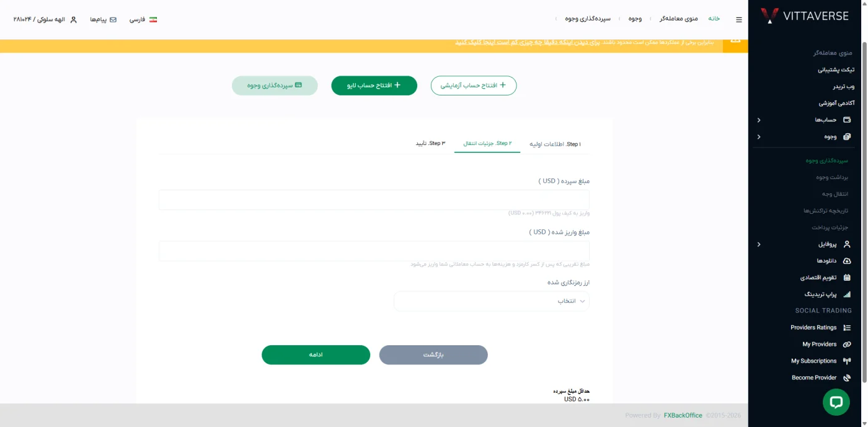Click the funds coins icon in sidebar
Viewport: 868px width, 427px height.
(847, 136)
